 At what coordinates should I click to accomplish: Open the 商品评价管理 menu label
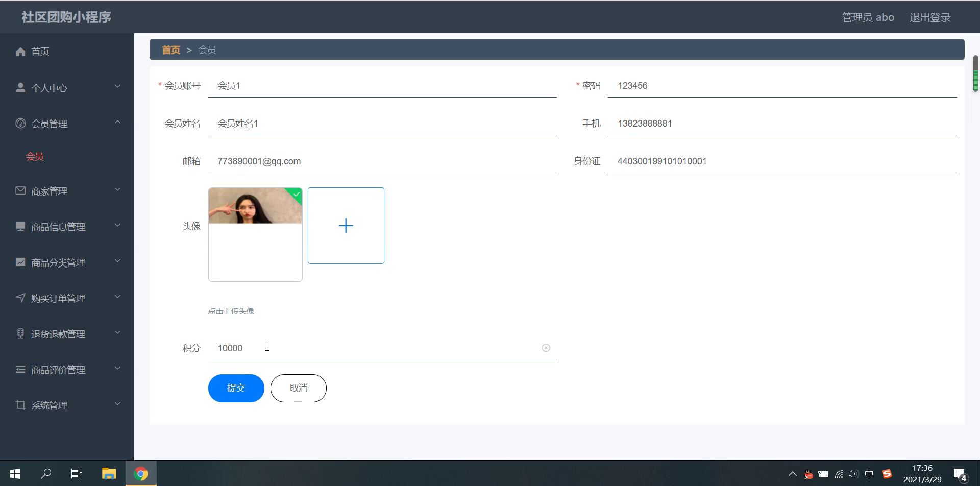pos(58,370)
